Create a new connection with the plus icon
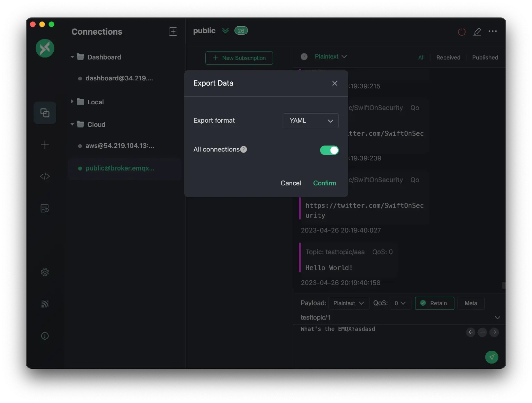This screenshot has width=532, height=403. click(x=45, y=145)
